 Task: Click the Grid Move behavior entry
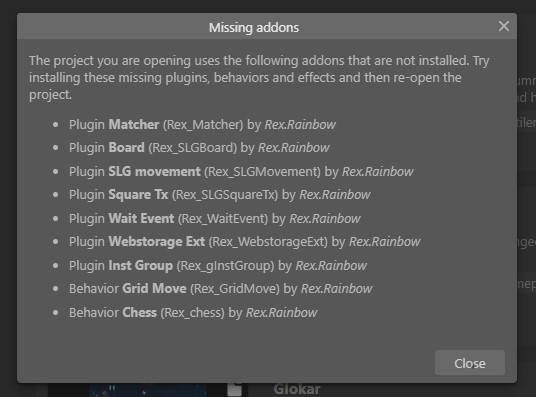click(x=220, y=289)
